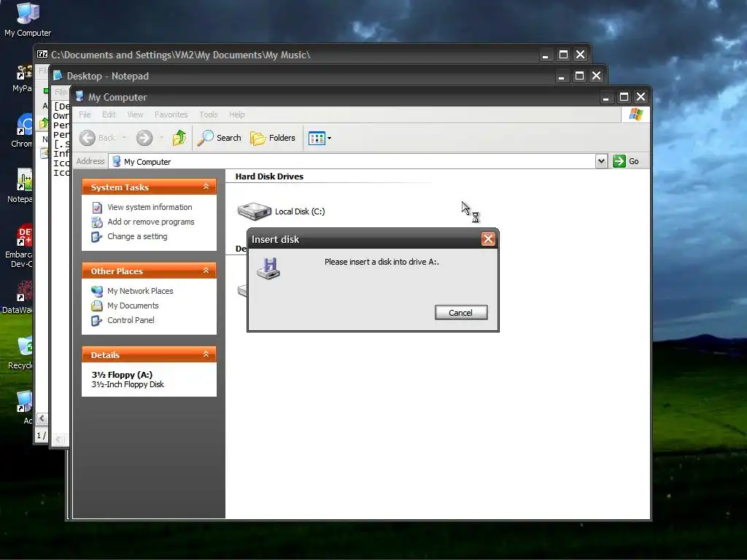Click the Notepad++ desktop shortcut

tap(21, 186)
